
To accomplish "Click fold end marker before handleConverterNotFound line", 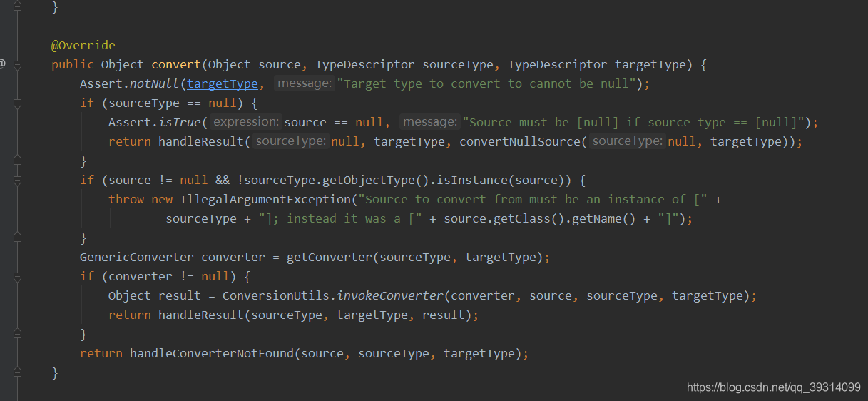I will [17, 335].
